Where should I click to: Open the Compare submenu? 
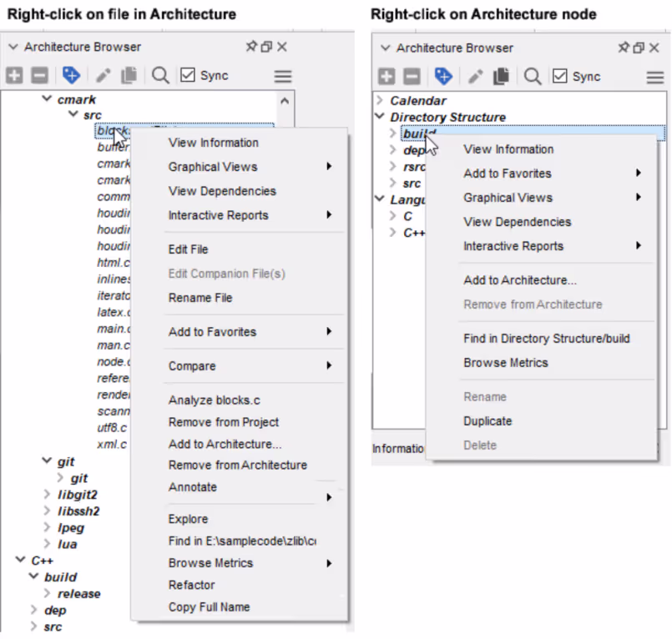coord(239,366)
